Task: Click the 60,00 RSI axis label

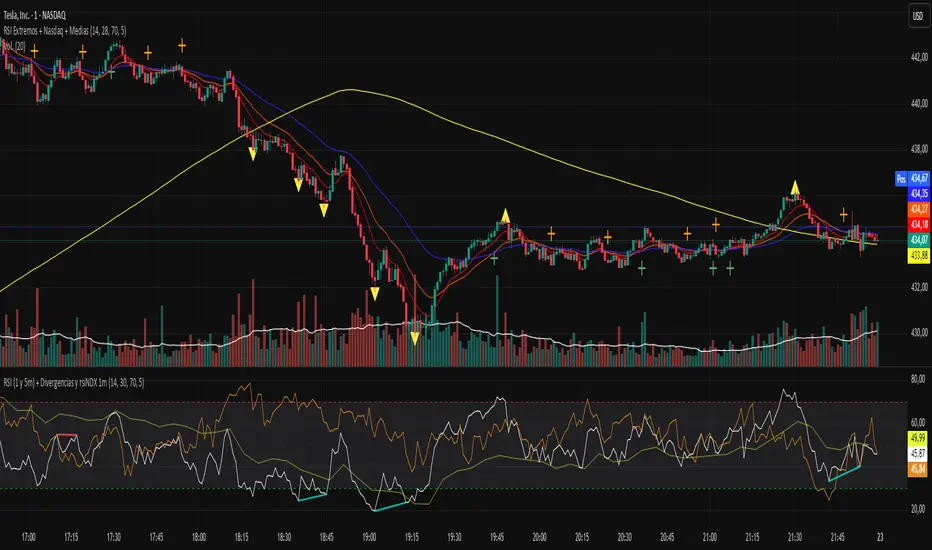Action: (918, 422)
